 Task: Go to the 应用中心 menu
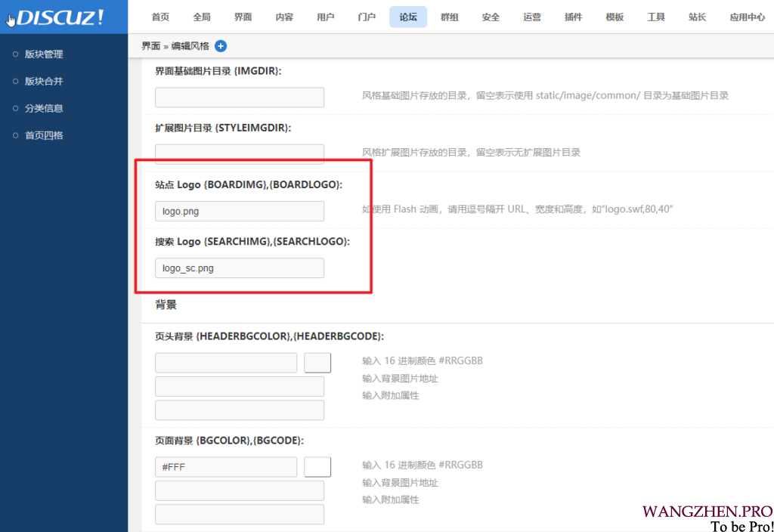pyautogui.click(x=747, y=17)
